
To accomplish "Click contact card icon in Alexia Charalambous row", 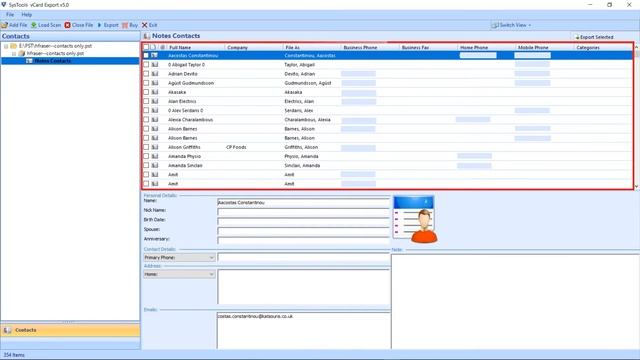I will (x=155, y=120).
